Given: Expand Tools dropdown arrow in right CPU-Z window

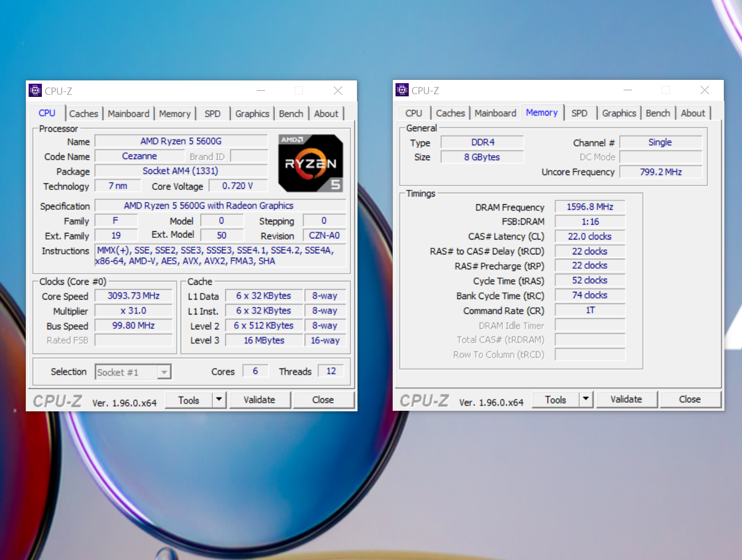Looking at the screenshot, I should 586,400.
